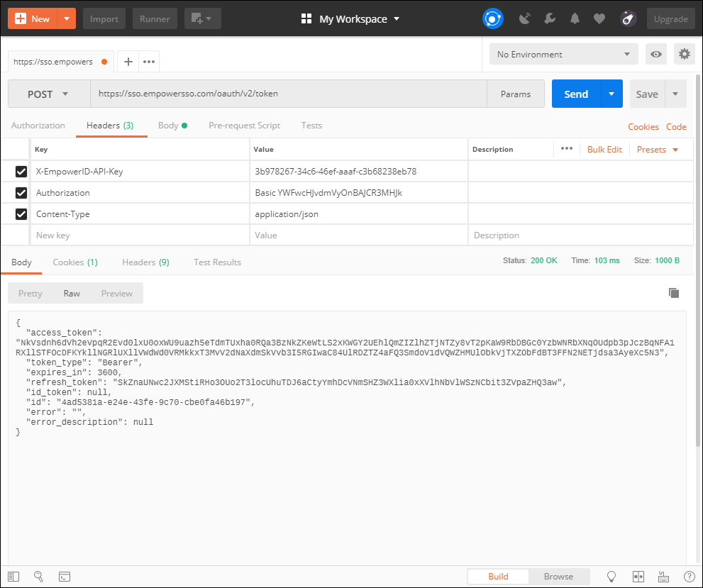This screenshot has width=703, height=588.
Task: Click the request URL input field
Action: 288,94
